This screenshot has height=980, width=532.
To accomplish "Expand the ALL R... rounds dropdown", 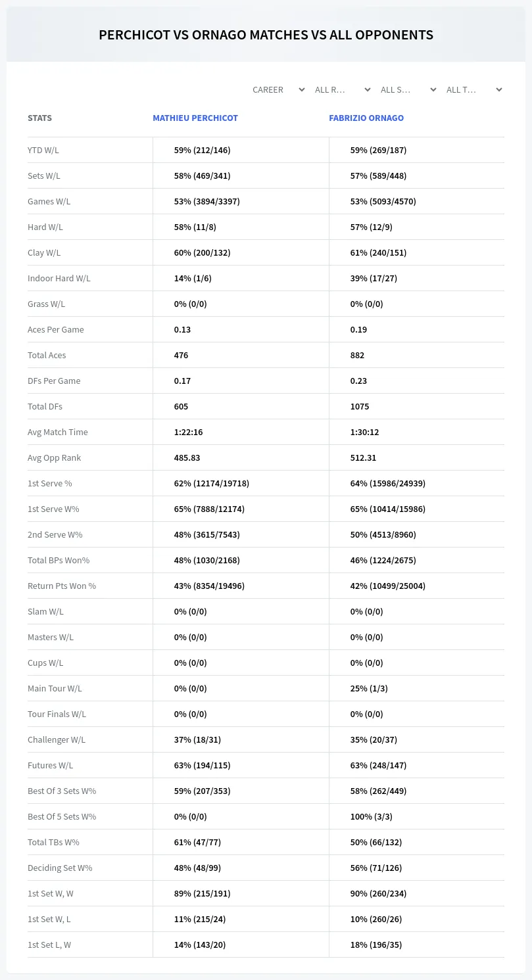I will click(341, 89).
